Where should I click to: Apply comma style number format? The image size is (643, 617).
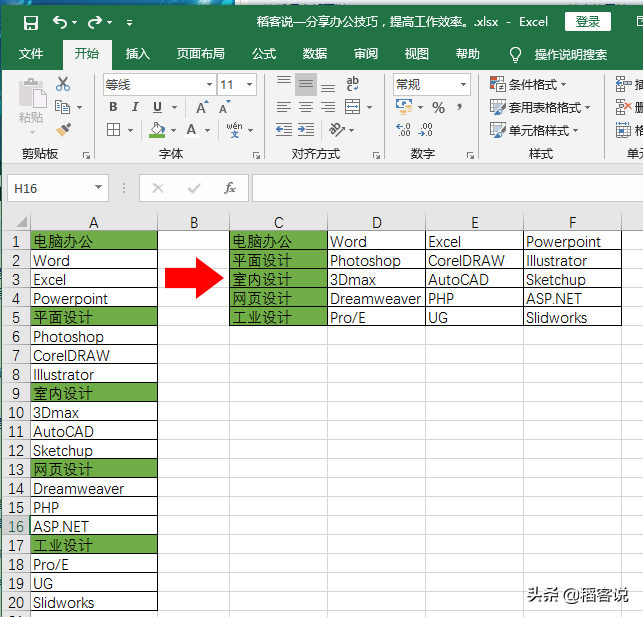[459, 107]
